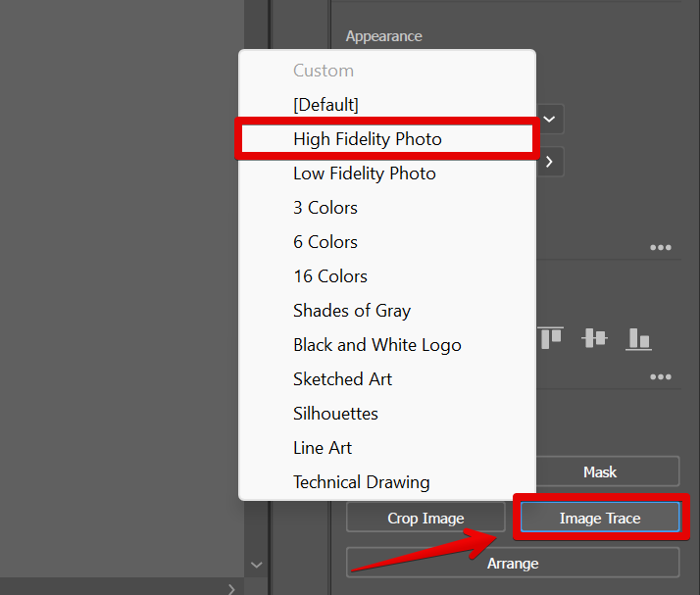Open more options below the align icons
700x595 pixels.
pyautogui.click(x=661, y=377)
